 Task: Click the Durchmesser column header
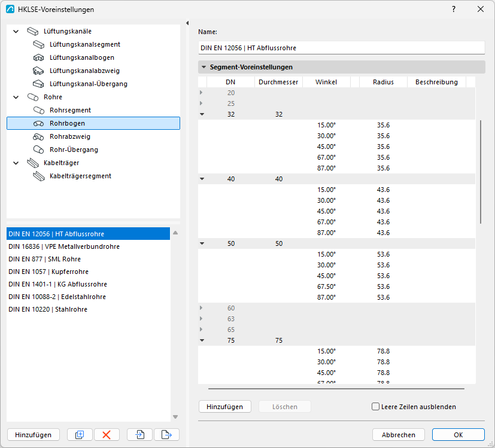278,82
